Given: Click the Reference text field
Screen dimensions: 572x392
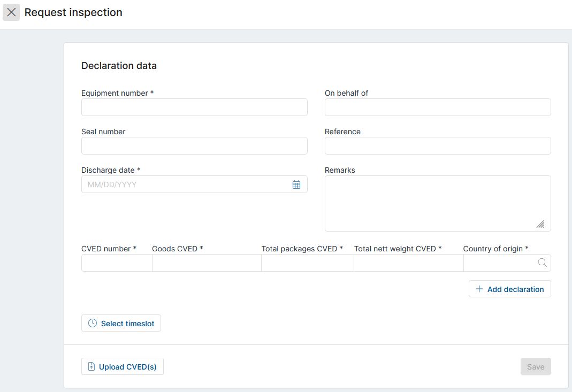Looking at the screenshot, I should [437, 146].
